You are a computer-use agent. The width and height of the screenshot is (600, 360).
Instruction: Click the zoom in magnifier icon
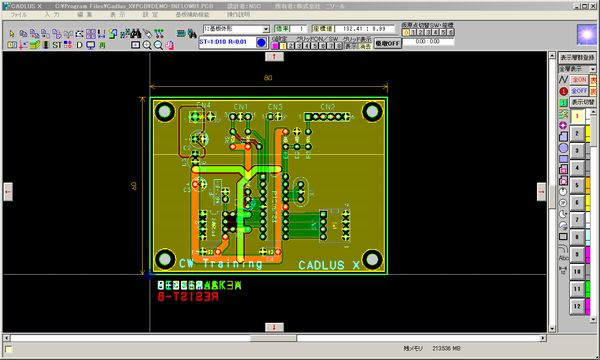click(x=147, y=45)
